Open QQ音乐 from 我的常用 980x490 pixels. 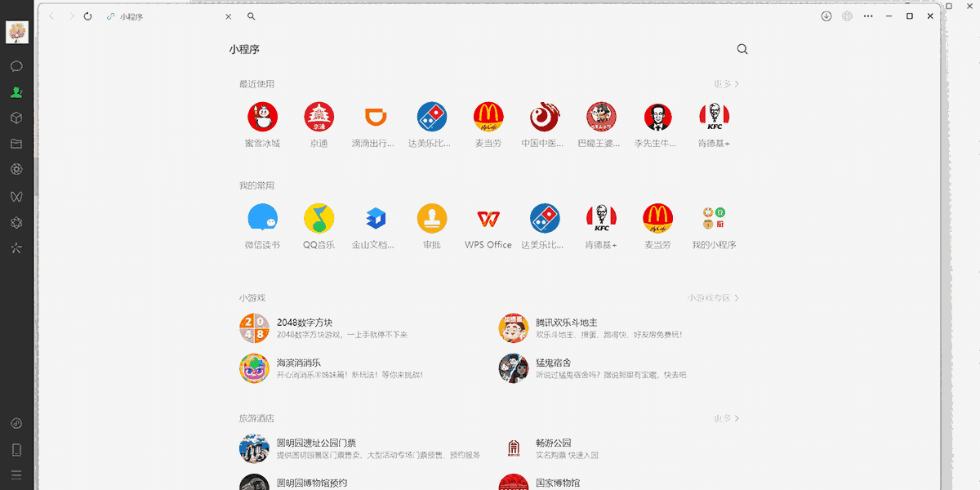(318, 218)
